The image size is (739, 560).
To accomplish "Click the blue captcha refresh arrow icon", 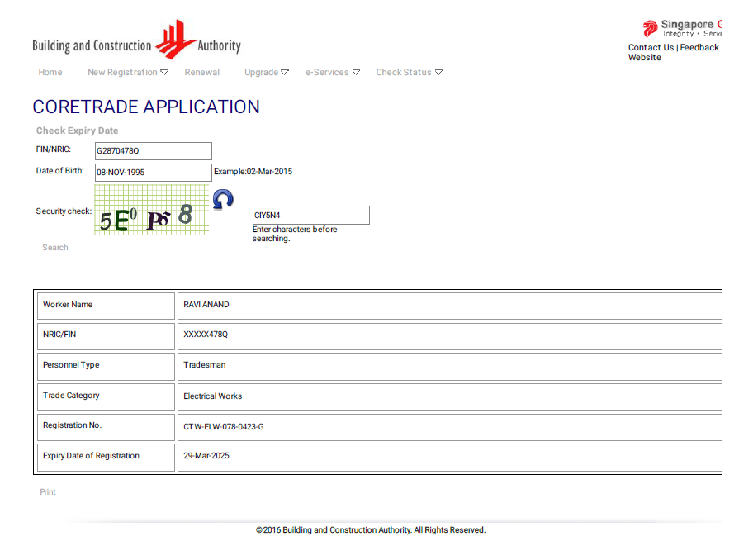I will click(223, 199).
